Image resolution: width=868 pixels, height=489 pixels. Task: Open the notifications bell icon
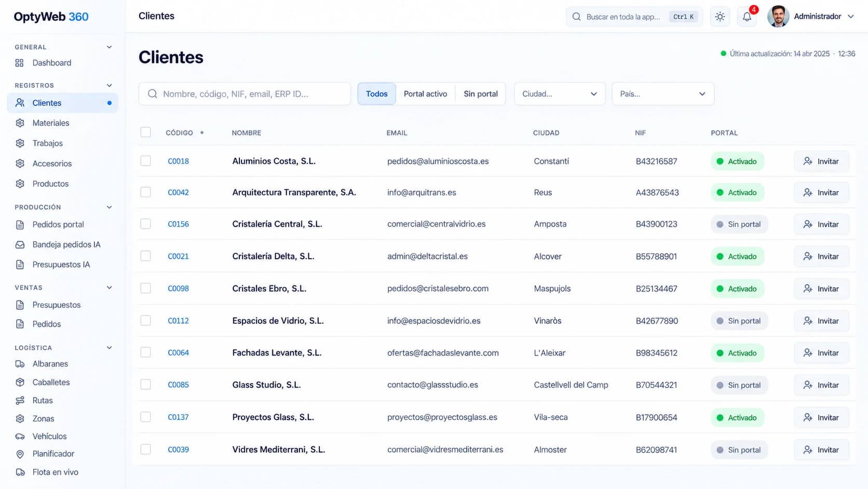(747, 17)
